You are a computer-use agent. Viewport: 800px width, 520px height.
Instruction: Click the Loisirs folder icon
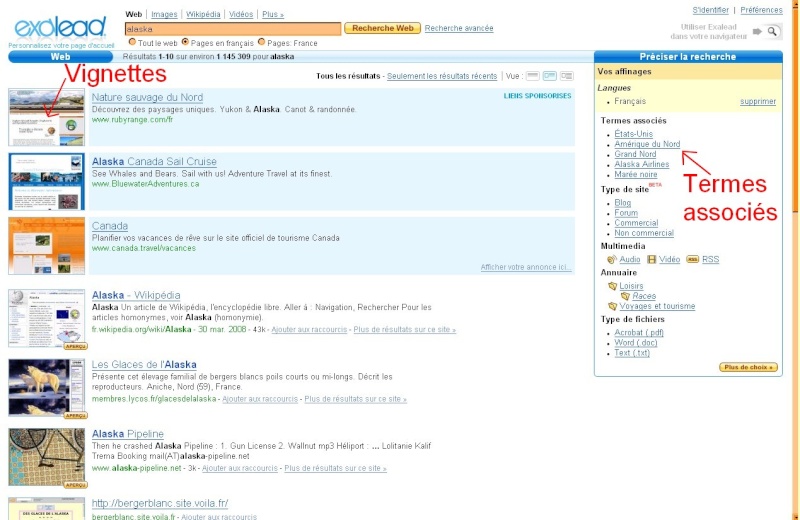point(613,286)
